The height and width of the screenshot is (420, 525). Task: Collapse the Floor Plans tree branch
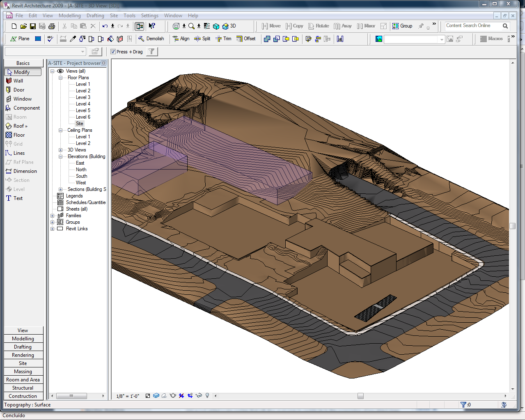(x=60, y=77)
